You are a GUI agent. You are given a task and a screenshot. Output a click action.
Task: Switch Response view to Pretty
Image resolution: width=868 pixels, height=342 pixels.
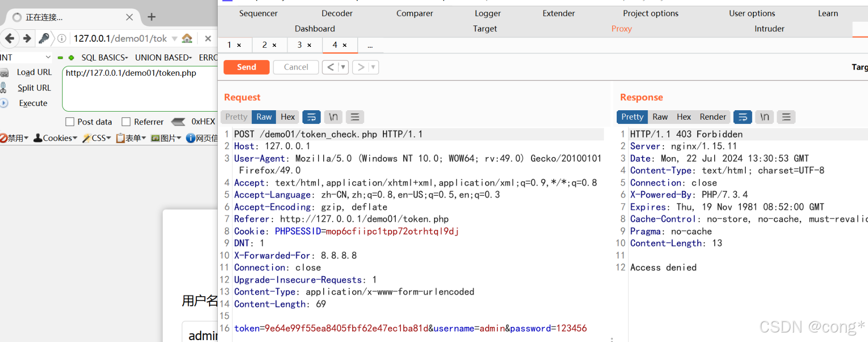click(x=632, y=117)
